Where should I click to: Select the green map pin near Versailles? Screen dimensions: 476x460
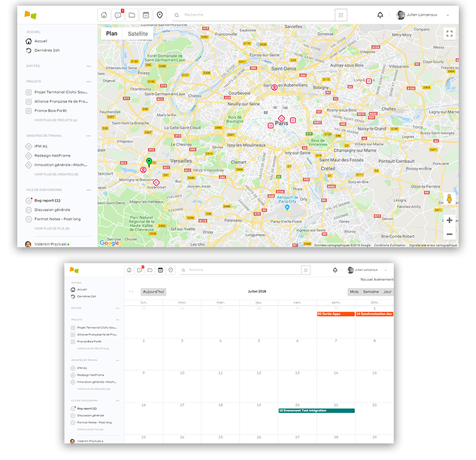(x=148, y=162)
